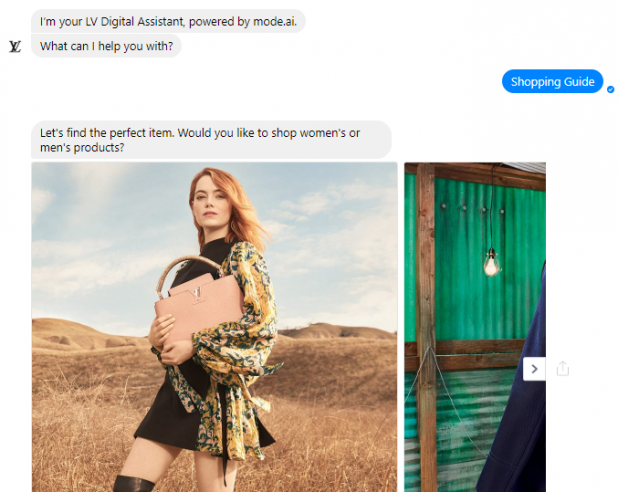Click the wooden post in men's card
Screen dimensions: 618x492
[x=426, y=327]
